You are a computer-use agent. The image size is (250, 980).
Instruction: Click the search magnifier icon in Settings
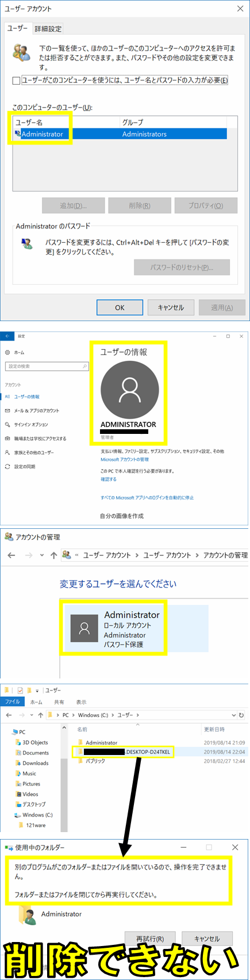tap(85, 366)
